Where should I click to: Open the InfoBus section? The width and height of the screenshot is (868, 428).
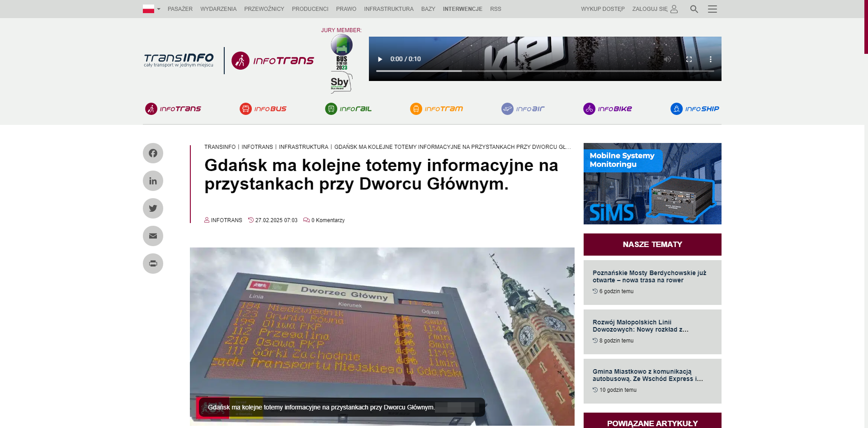point(263,109)
